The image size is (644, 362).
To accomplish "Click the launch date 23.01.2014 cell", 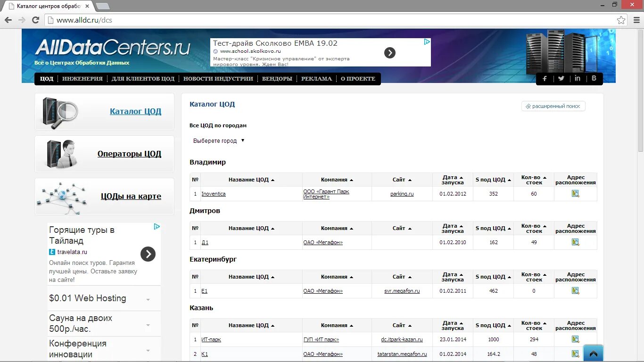I will [x=453, y=339].
